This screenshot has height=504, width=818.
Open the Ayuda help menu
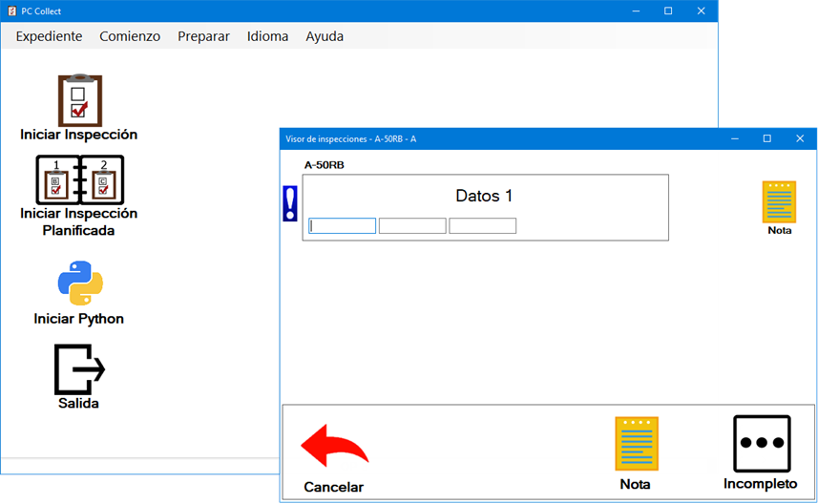pyautogui.click(x=325, y=36)
